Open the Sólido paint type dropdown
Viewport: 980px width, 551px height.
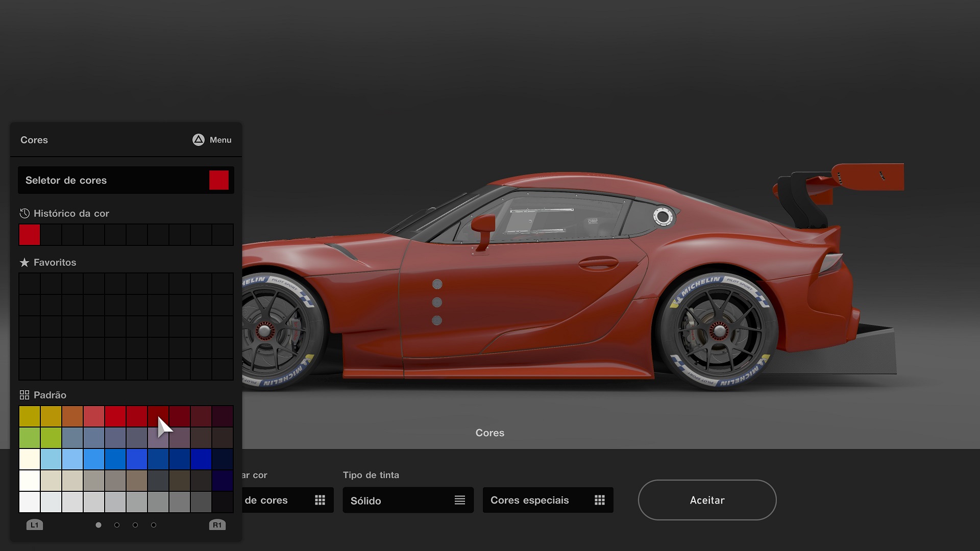pyautogui.click(x=407, y=500)
